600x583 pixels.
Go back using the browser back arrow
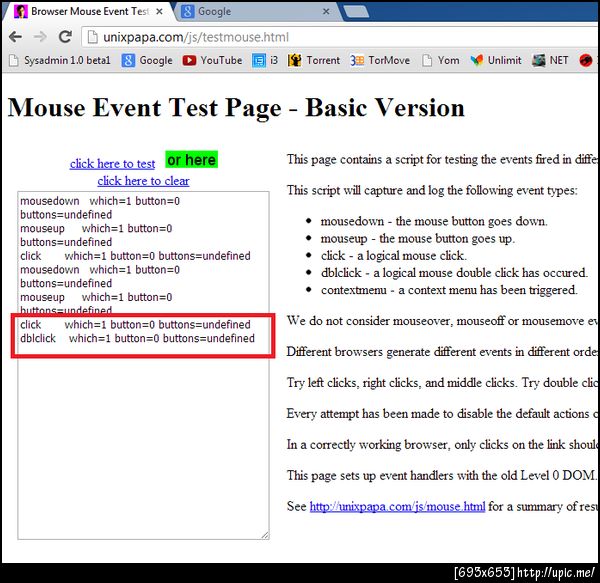point(15,37)
